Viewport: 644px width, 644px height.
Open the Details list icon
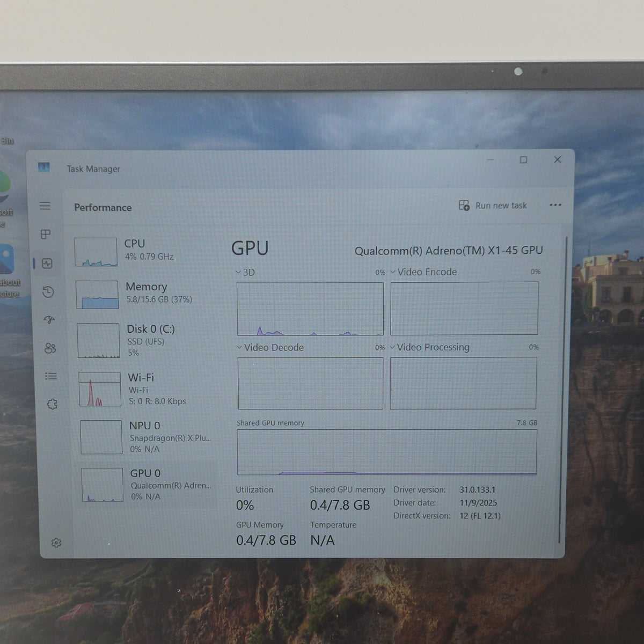(51, 376)
